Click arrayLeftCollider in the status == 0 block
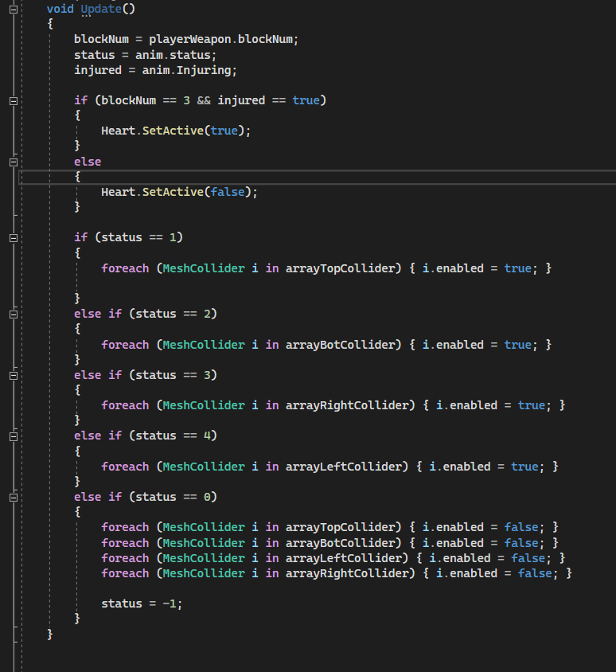The width and height of the screenshot is (616, 672). [x=344, y=558]
